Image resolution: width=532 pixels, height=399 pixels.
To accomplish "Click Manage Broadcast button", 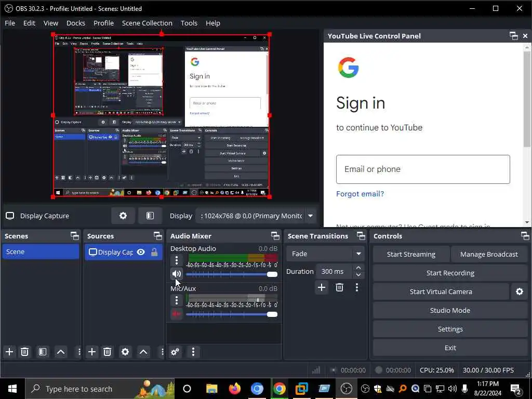I will point(489,254).
